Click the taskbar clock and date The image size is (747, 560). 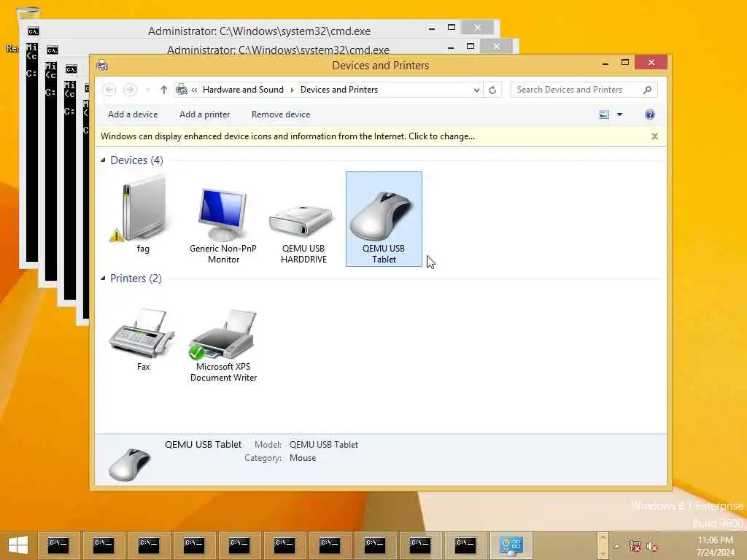[x=715, y=546]
